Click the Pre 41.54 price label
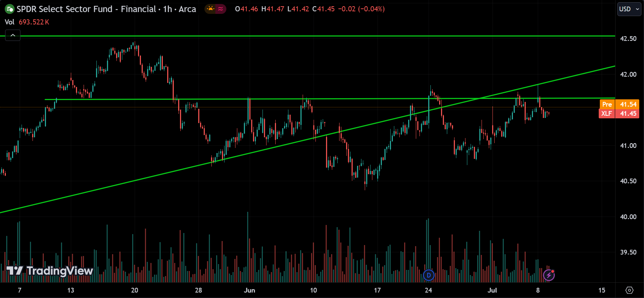 click(619, 104)
